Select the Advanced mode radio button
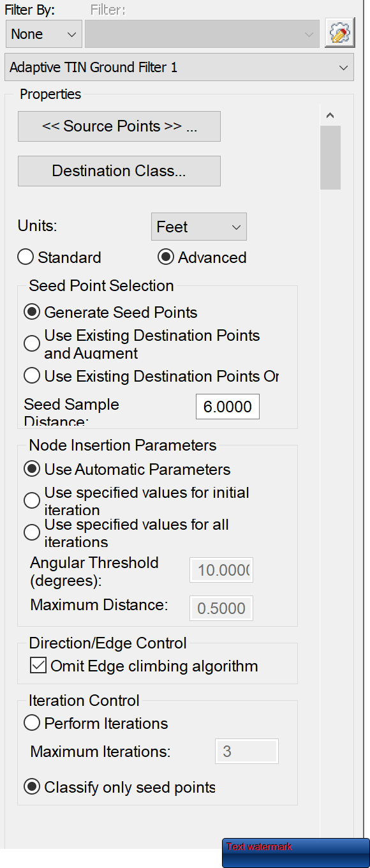 [x=166, y=257]
